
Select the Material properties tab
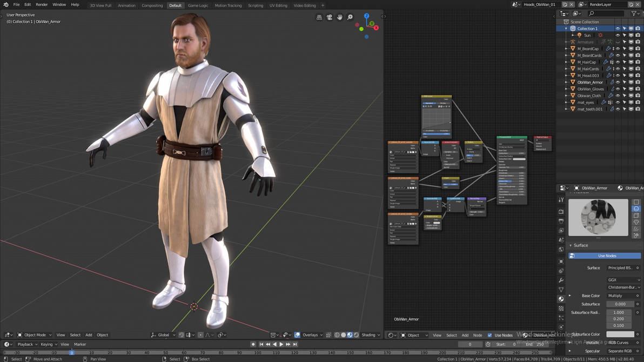[x=561, y=299]
